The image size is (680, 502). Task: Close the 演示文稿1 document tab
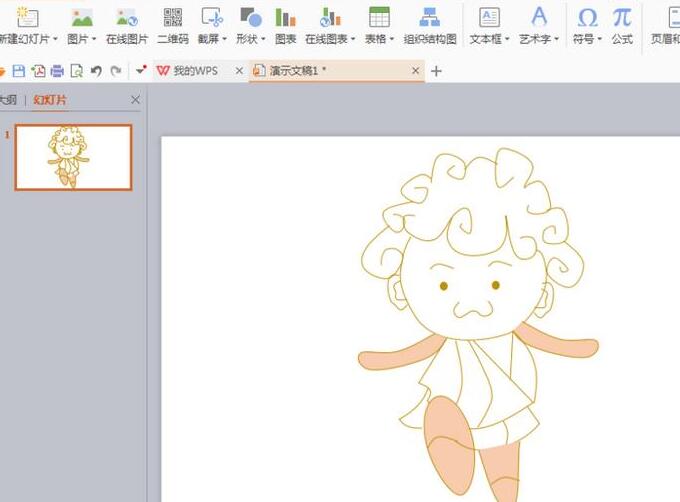415,70
